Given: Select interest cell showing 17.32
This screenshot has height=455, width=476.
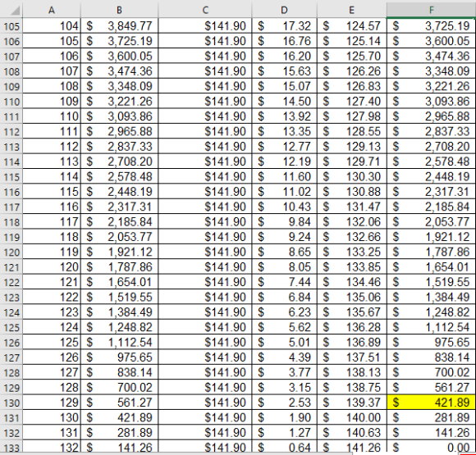Looking at the screenshot, I should 284,25.
